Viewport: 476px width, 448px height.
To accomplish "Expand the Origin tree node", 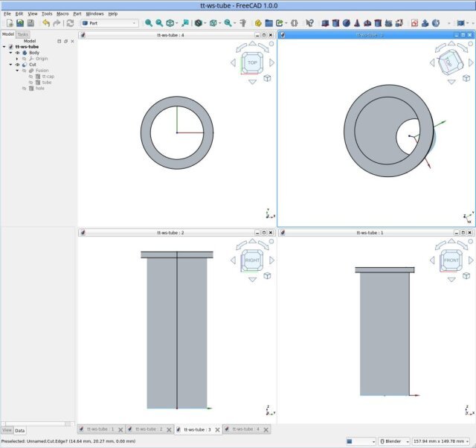I will coord(16,59).
